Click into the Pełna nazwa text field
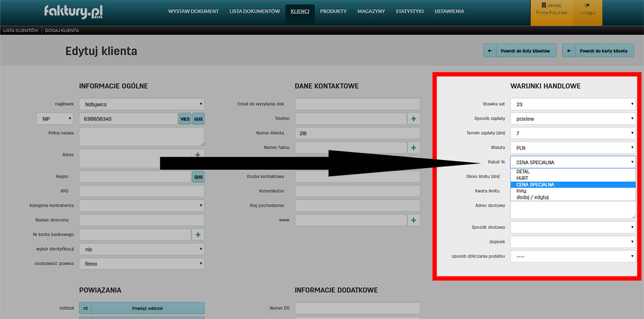Image resolution: width=644 pixels, height=319 pixels. coord(142,136)
